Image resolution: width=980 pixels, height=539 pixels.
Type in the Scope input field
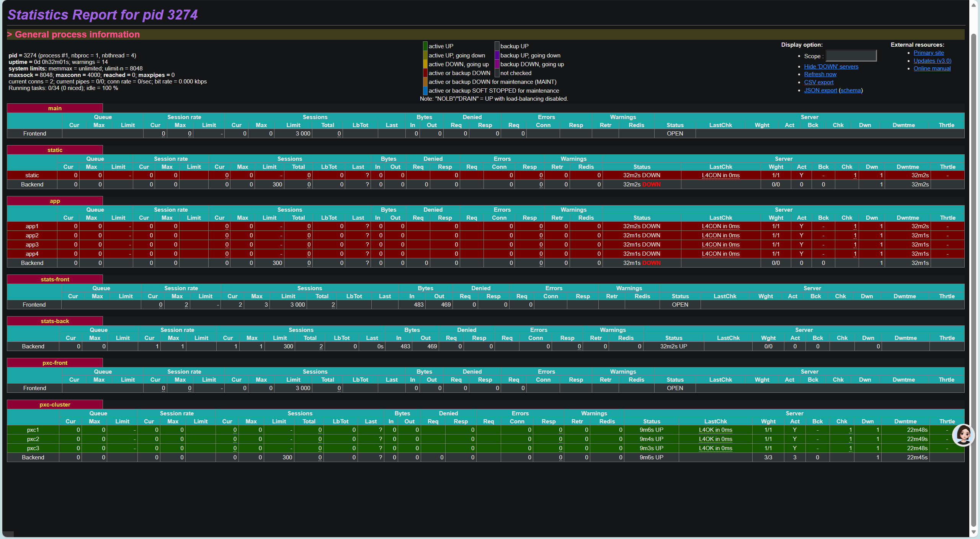pos(851,56)
